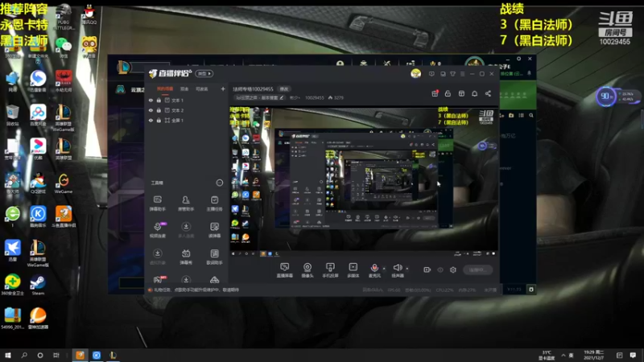Open 百度网盘 desktop shortcut
Image resolution: width=644 pixels, height=362 pixels.
(38, 115)
